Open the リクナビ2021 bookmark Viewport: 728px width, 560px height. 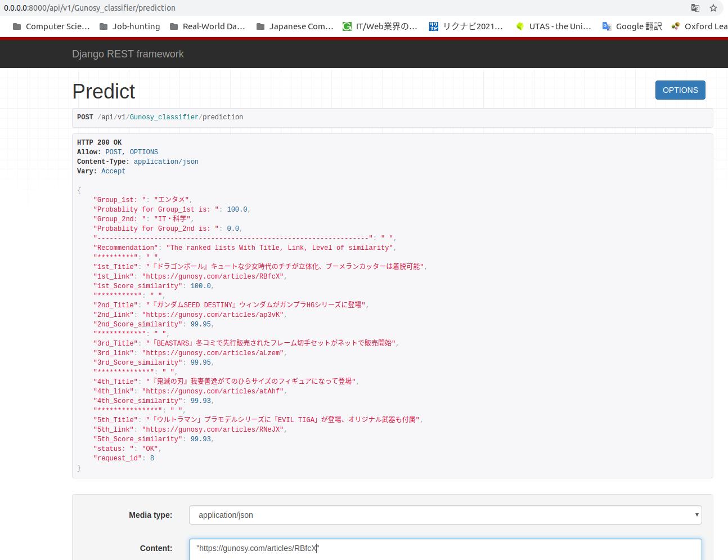coord(466,26)
